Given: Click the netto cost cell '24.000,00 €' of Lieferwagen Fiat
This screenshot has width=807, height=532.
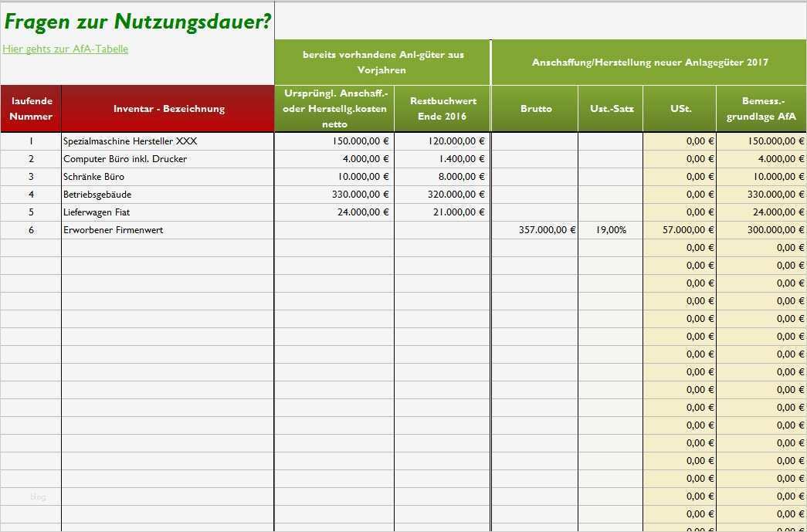Looking at the screenshot, I should coord(334,212).
